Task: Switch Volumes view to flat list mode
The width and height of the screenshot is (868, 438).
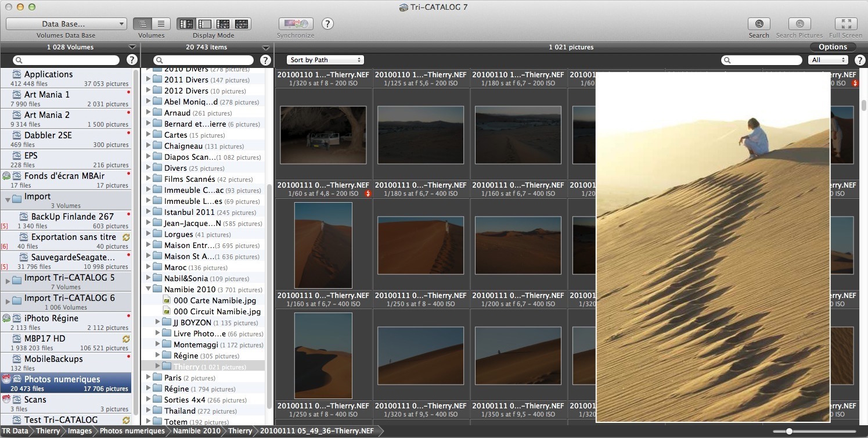Action: (x=161, y=24)
